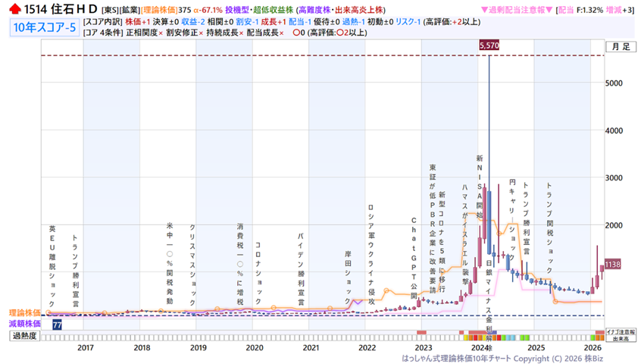Click the トランプ関税ショック event annotation
The image size is (644, 364).
click(x=550, y=221)
